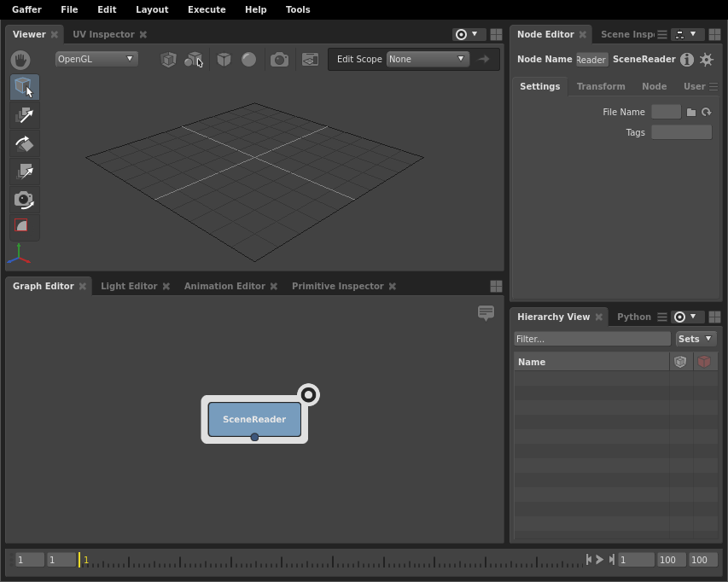The width and height of the screenshot is (728, 582).
Task: Activate the Scale tool icon
Action: pos(25,172)
